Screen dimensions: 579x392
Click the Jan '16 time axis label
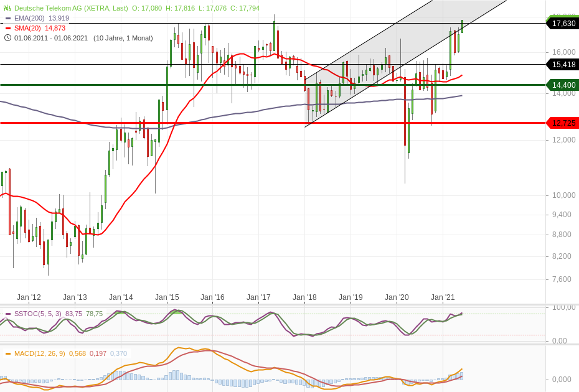tap(213, 297)
